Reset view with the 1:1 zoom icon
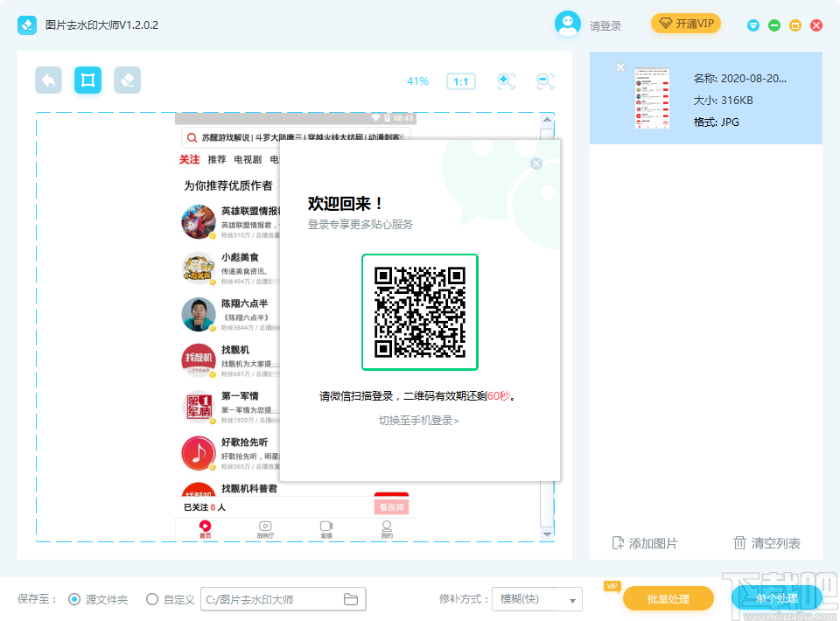Image resolution: width=840 pixels, height=621 pixels. (460, 80)
